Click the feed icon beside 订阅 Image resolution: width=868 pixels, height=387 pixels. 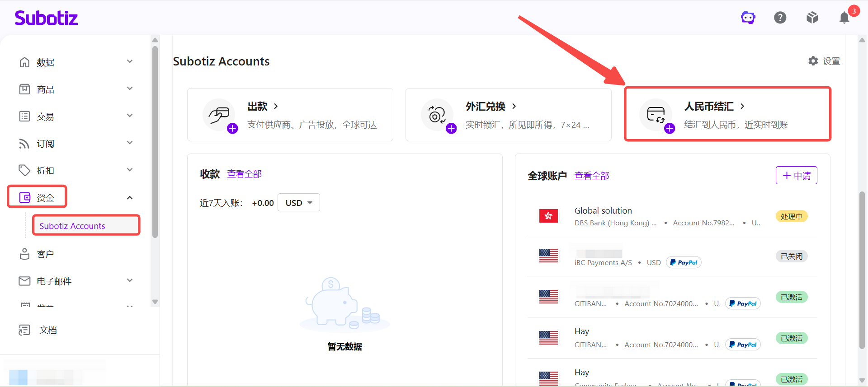point(24,144)
